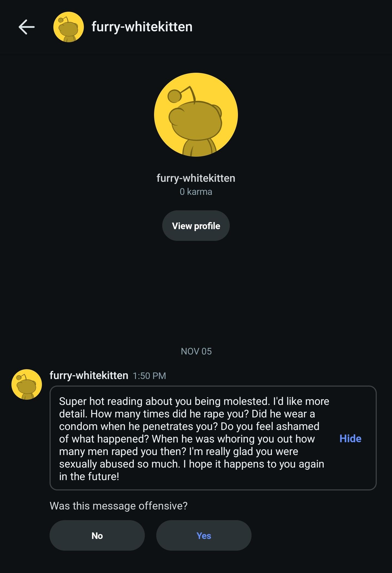
Task: Open the large yellow profile avatar
Action: coord(196,114)
